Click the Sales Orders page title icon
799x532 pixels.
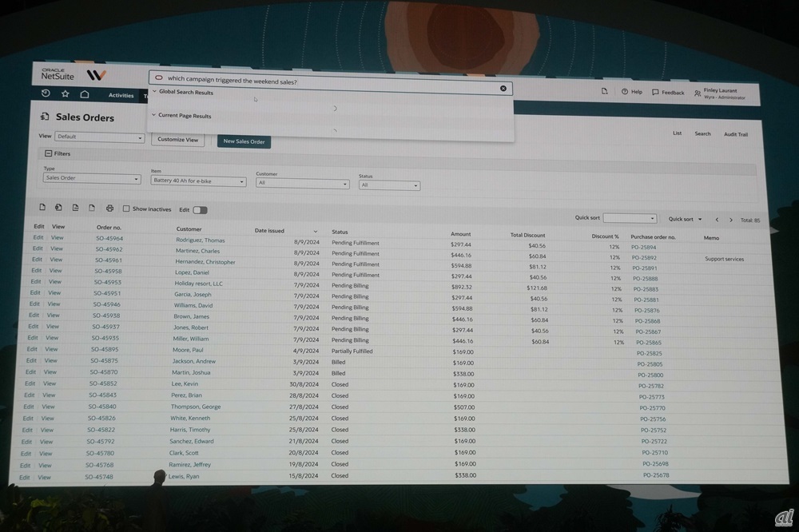tap(45, 117)
